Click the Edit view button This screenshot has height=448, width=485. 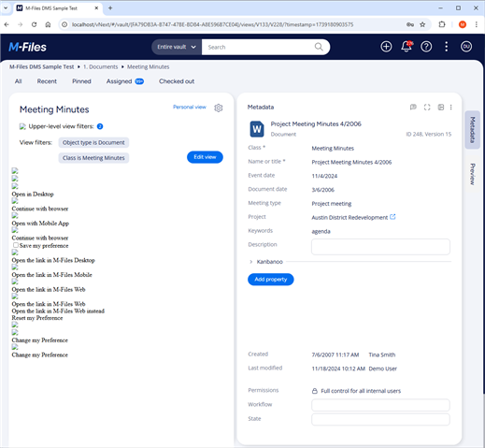[x=205, y=157]
